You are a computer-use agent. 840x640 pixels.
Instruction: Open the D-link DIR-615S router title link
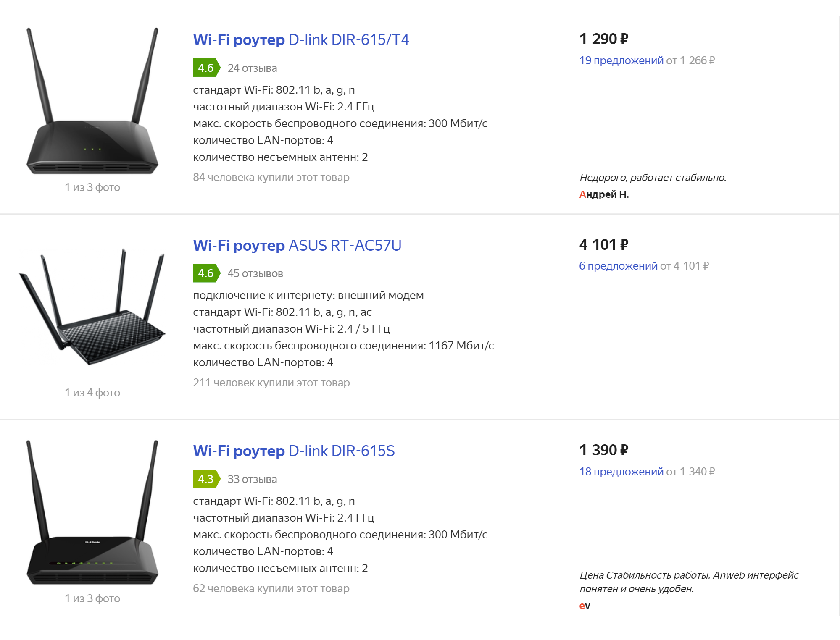point(294,451)
